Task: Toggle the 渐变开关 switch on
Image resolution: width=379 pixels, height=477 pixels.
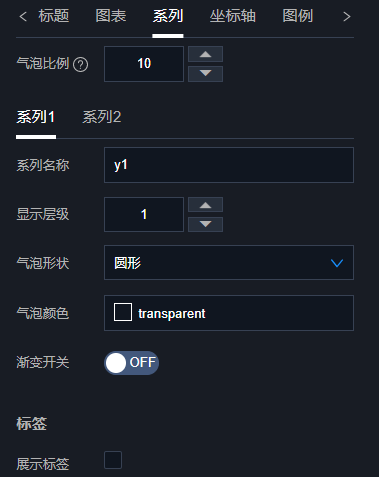Action: [131, 363]
